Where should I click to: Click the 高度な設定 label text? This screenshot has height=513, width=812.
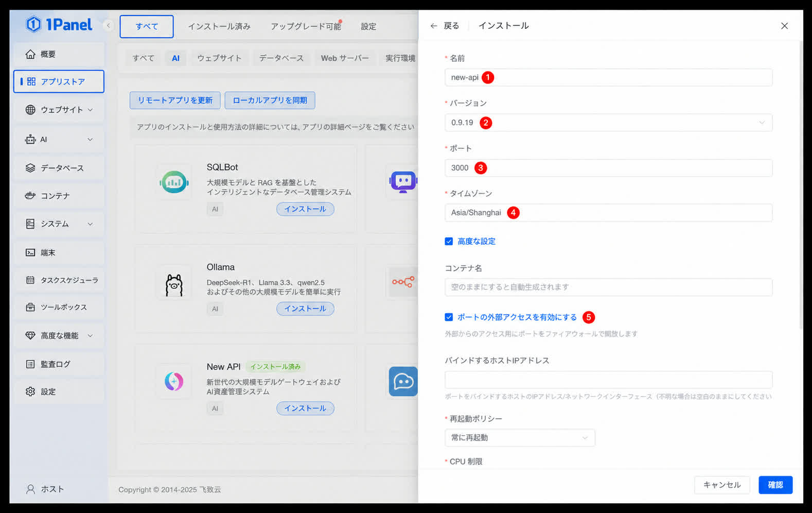coord(476,241)
